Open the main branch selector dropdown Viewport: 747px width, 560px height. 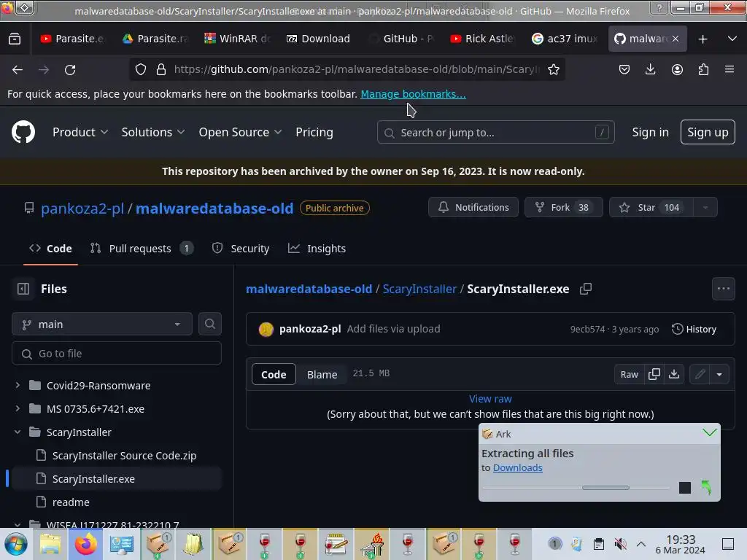click(102, 324)
